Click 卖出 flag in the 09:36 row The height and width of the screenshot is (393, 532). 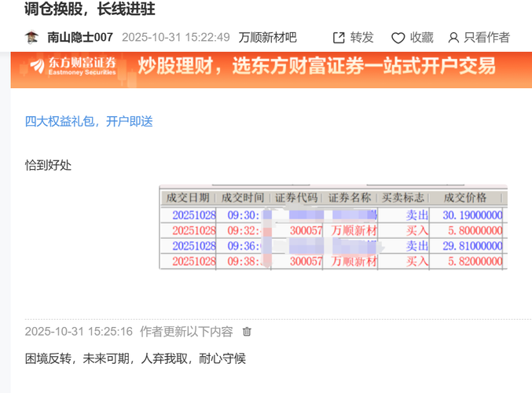click(417, 246)
